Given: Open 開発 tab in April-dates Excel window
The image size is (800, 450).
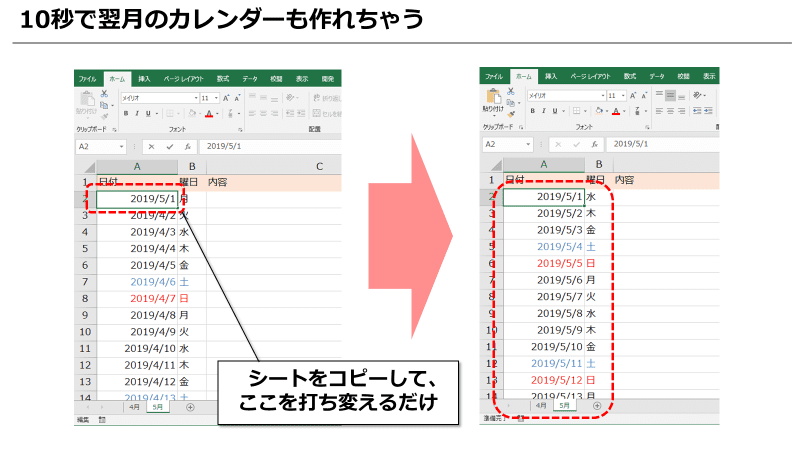Looking at the screenshot, I should point(328,79).
